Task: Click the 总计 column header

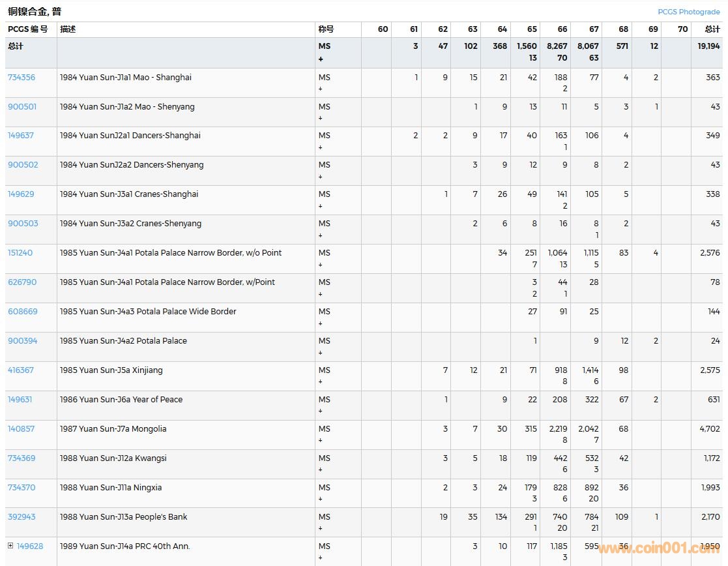Action: [x=712, y=29]
